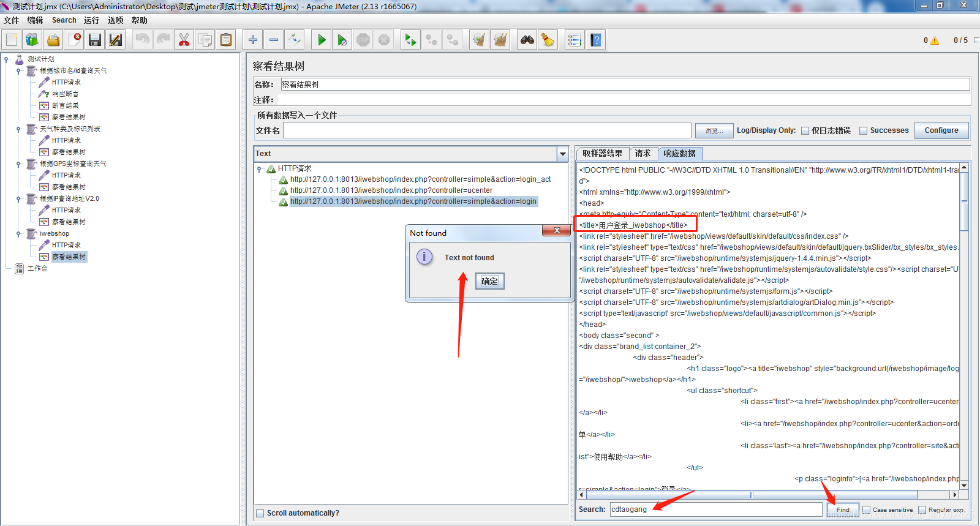Save the test plan with disk icon
The width and height of the screenshot is (980, 526).
click(95, 40)
